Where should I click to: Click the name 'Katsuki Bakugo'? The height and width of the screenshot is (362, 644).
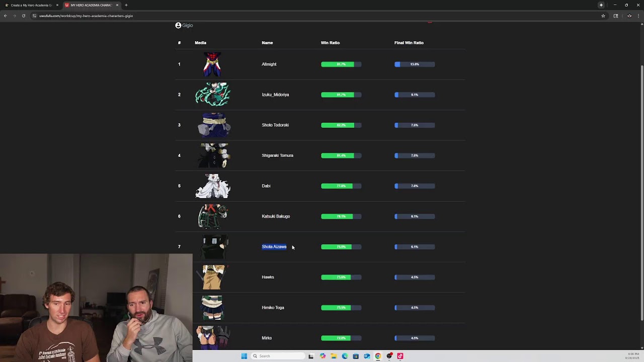(x=276, y=216)
